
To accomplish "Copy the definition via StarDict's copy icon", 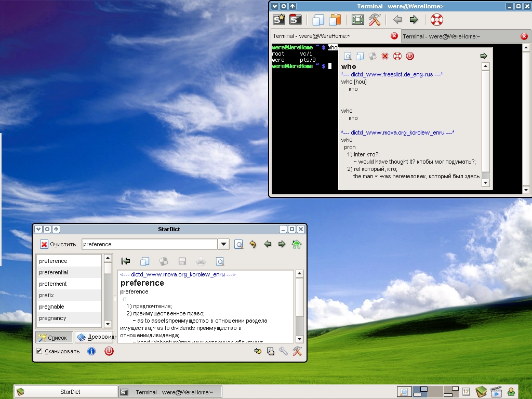I will [144, 261].
